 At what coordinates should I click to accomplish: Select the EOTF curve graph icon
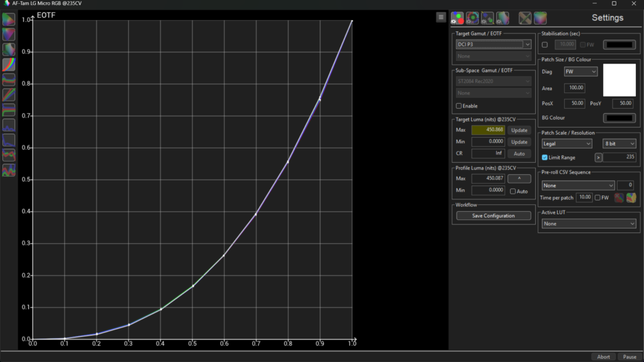(x=9, y=65)
